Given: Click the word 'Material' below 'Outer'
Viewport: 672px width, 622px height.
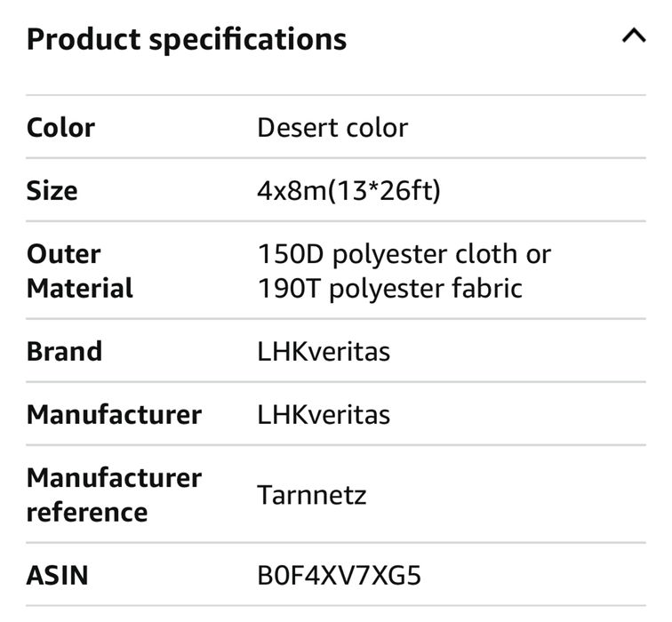Looking at the screenshot, I should 80,288.
